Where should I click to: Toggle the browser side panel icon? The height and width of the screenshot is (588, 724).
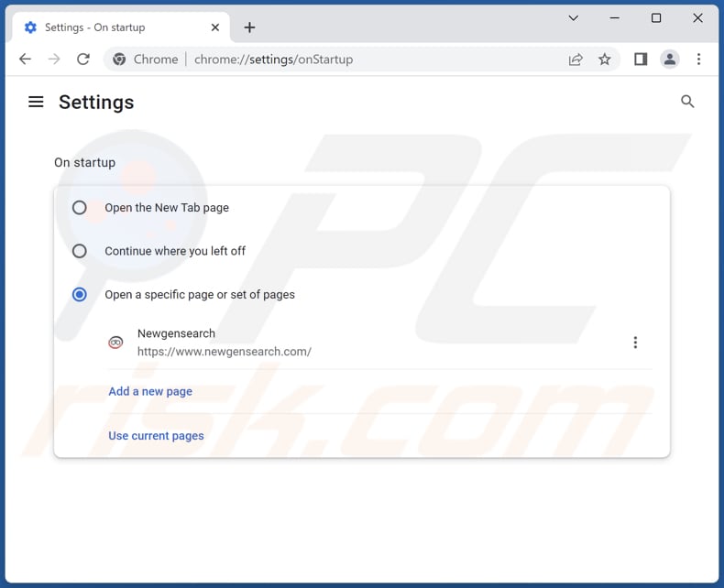pyautogui.click(x=641, y=60)
